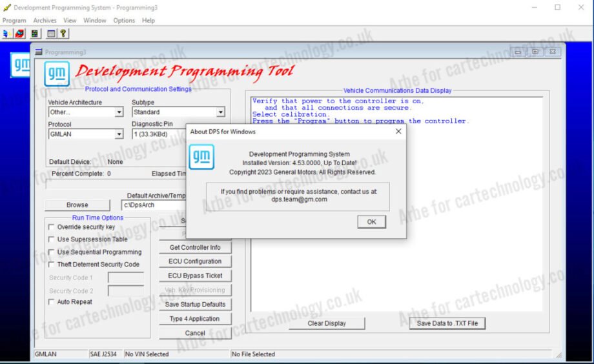Check Use Sequential Programming option
Screen dimensions: 594x364
(51, 252)
